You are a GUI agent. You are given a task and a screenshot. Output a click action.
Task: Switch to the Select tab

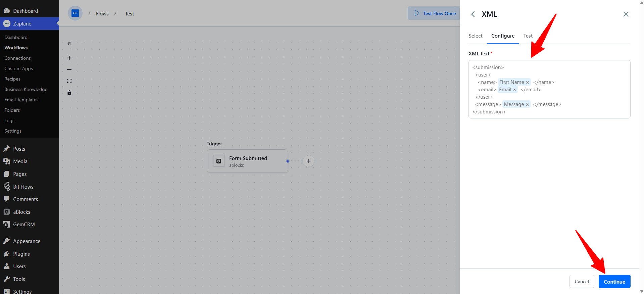coord(476,36)
